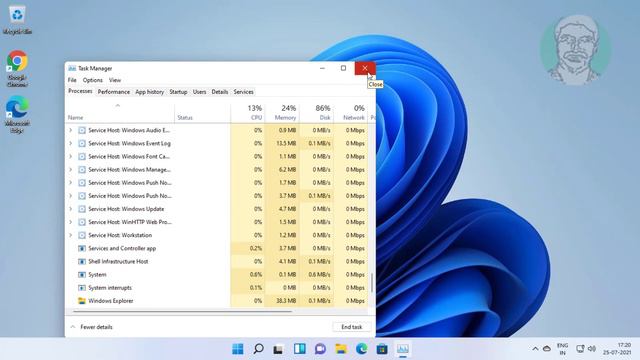This screenshot has width=640, height=360.
Task: Sort by the Disk column header
Action: coord(316,113)
